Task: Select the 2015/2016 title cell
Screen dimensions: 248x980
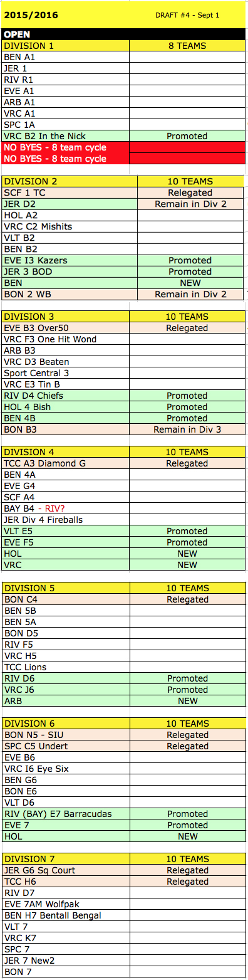Action: click(66, 14)
